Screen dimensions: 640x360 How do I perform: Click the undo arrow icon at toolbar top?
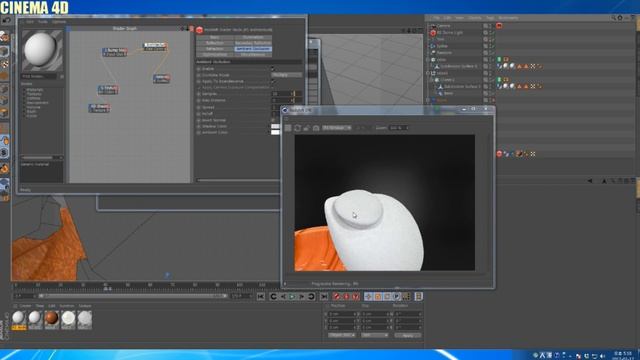6,20
